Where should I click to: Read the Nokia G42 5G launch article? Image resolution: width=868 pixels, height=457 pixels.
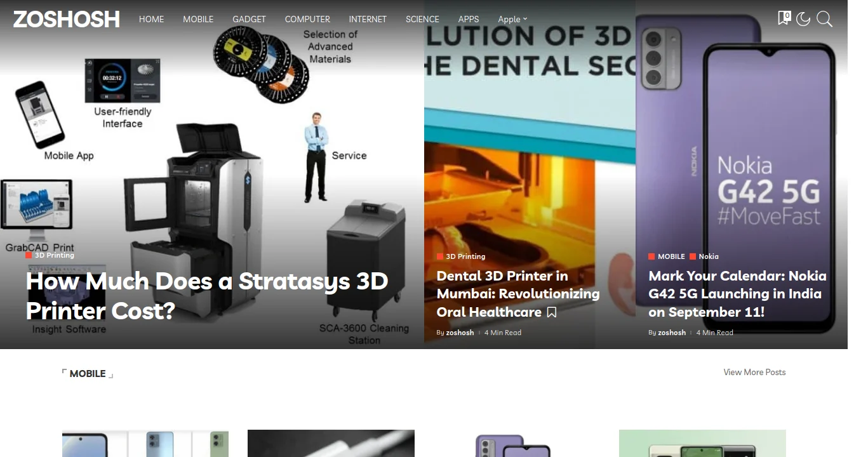click(737, 294)
